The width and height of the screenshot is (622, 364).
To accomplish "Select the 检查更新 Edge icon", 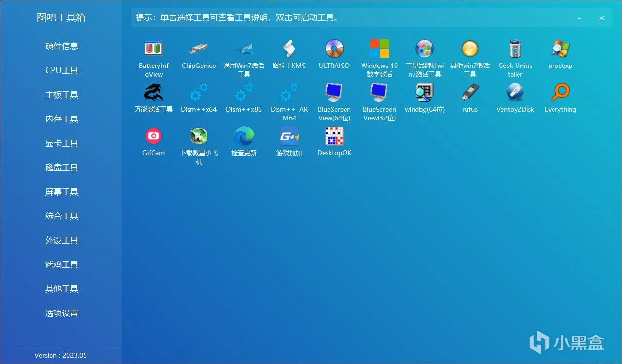I will [244, 136].
